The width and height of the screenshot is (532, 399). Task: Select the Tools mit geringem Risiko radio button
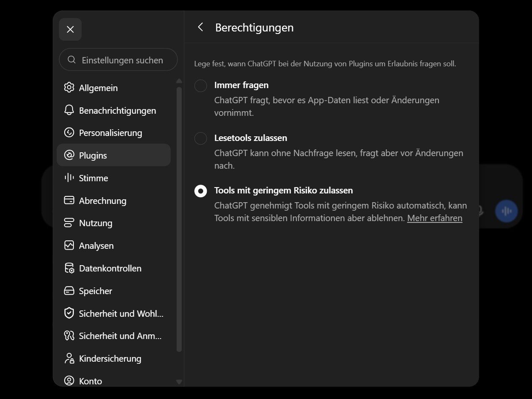(201, 191)
